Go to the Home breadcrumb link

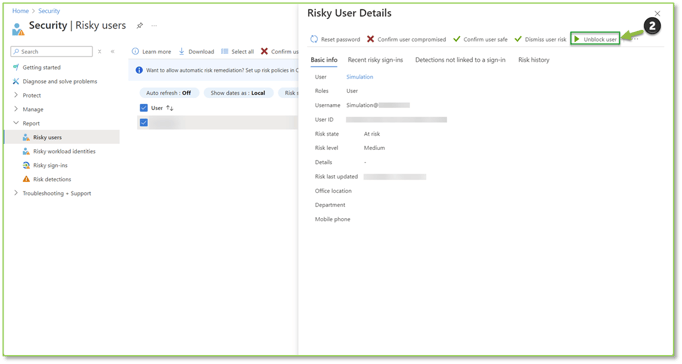pos(20,11)
